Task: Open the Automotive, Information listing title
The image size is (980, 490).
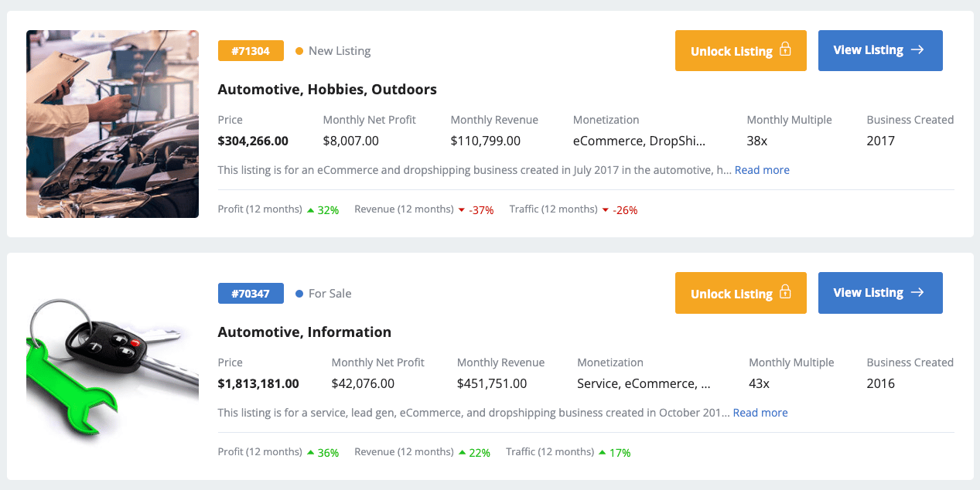Action: 305,332
